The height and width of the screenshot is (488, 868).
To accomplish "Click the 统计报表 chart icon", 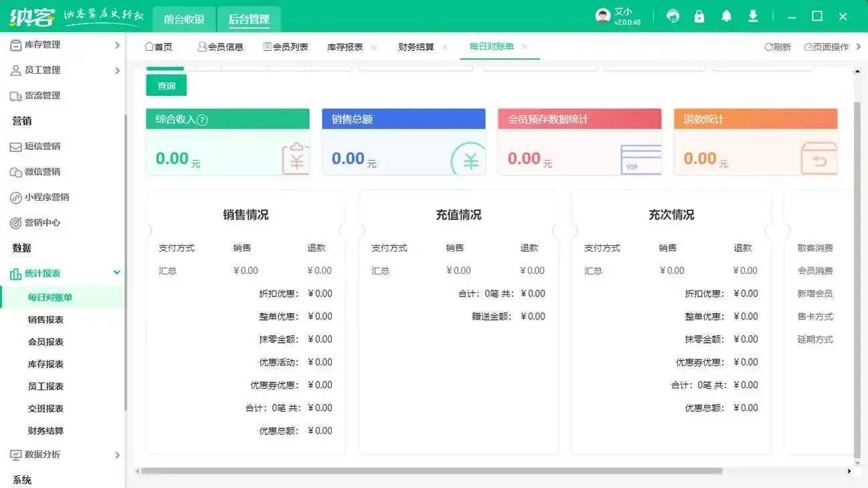I will pyautogui.click(x=15, y=274).
